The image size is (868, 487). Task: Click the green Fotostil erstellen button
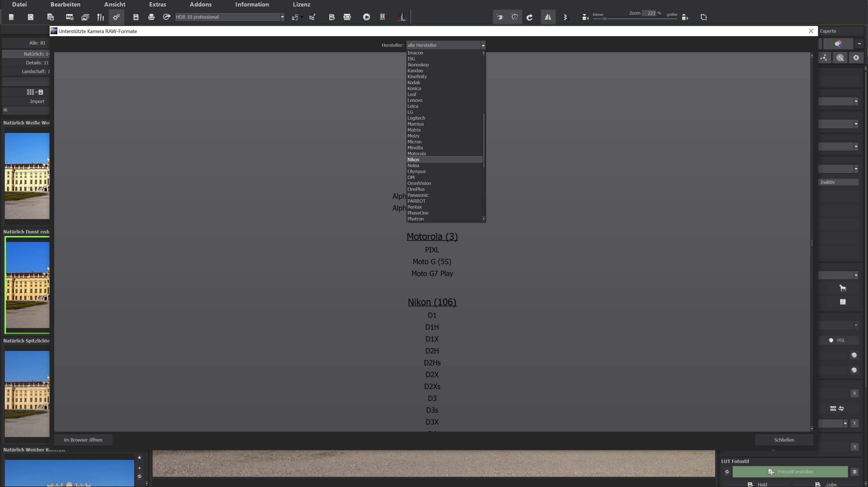[x=790, y=472]
